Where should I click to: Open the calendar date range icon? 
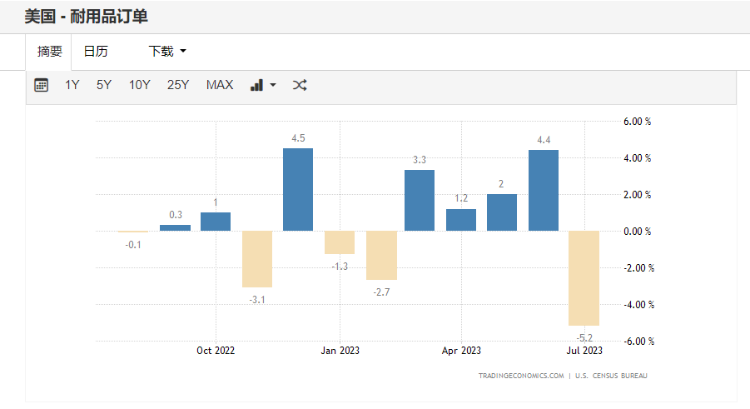(41, 85)
